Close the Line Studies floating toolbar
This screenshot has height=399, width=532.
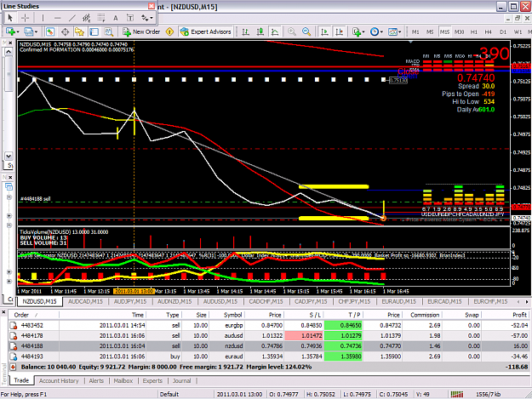tap(152, 6)
